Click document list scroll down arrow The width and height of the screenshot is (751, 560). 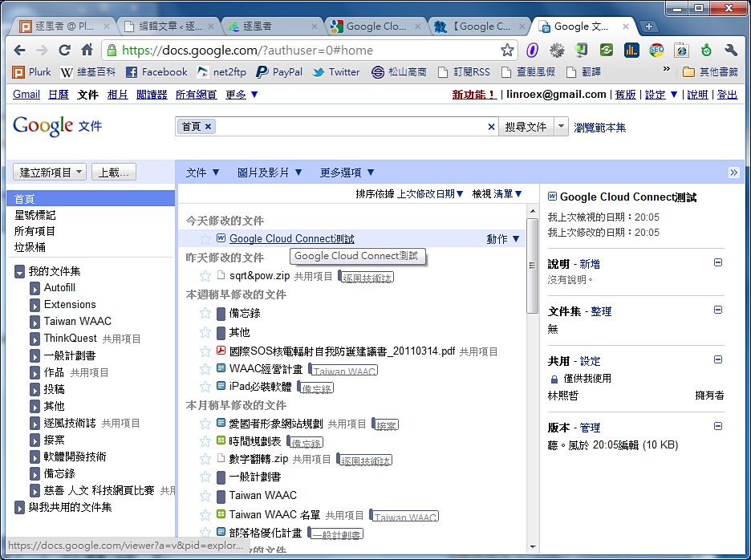coord(533,546)
